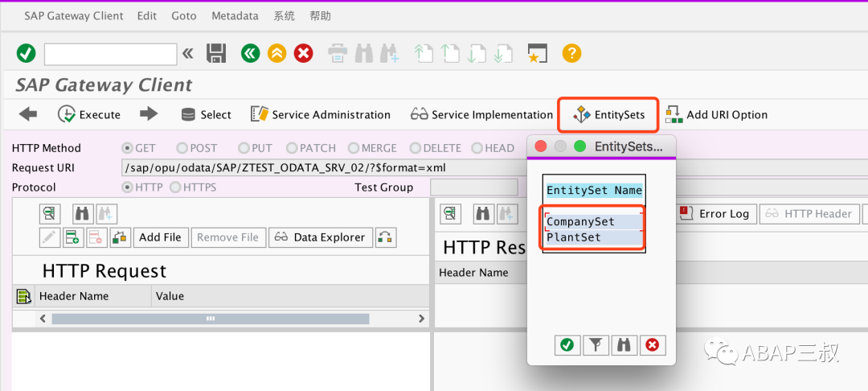Open Service Implementation
Screen dimensions: 868x391
tap(481, 114)
